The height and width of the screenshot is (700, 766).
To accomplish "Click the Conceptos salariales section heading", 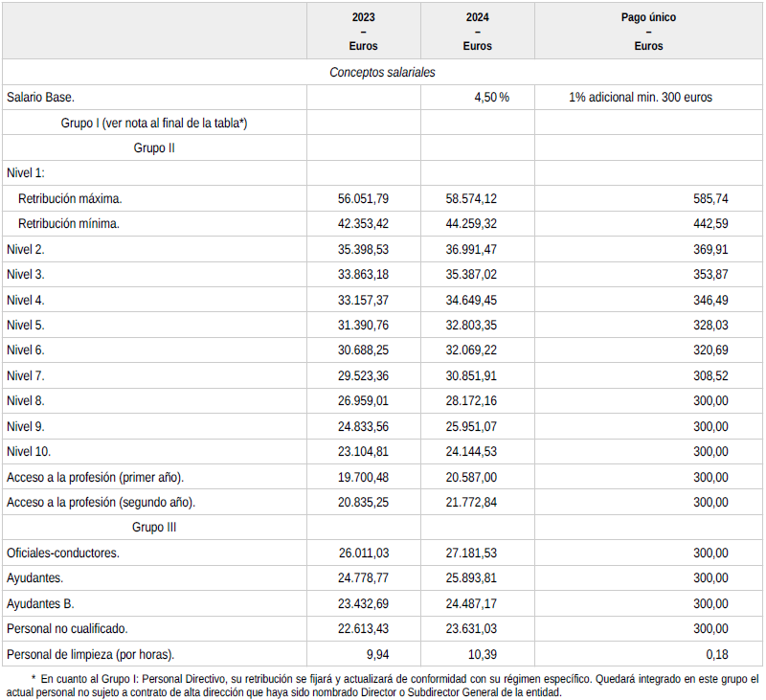I will 382,72.
